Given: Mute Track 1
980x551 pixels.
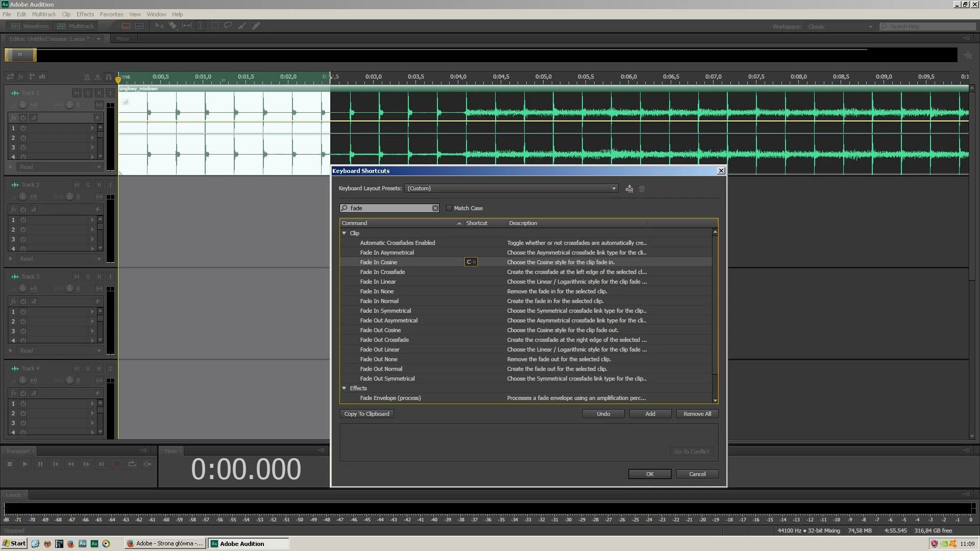Looking at the screenshot, I should point(77,93).
